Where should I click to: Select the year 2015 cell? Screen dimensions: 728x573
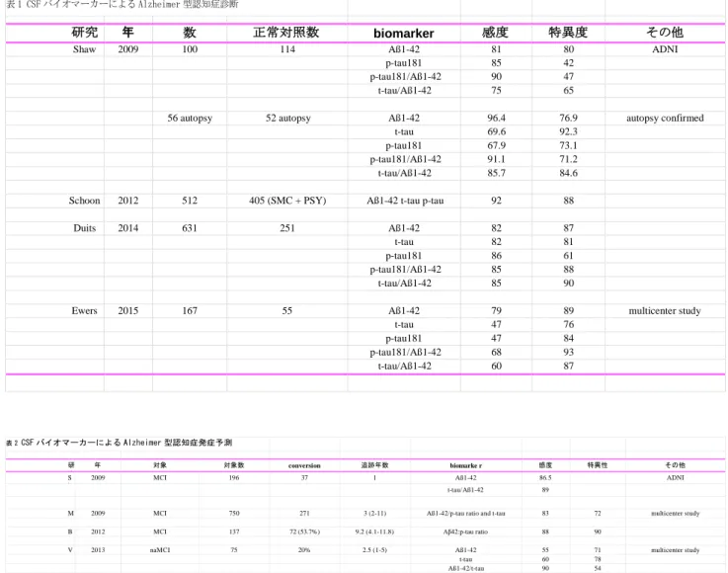coord(128,310)
